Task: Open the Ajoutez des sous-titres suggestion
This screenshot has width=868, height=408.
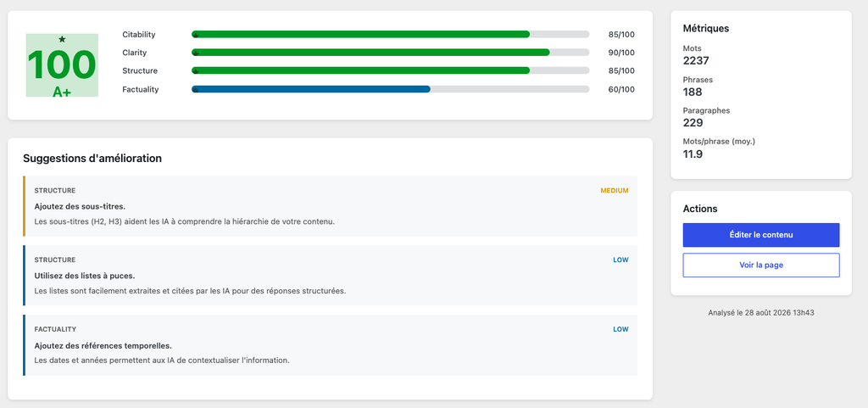Action: pos(331,206)
